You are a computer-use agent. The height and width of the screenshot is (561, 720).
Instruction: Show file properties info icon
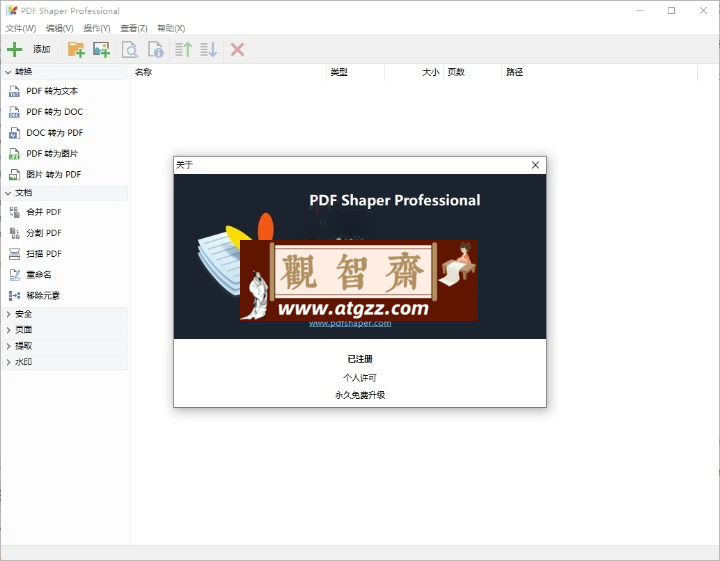tap(155, 49)
